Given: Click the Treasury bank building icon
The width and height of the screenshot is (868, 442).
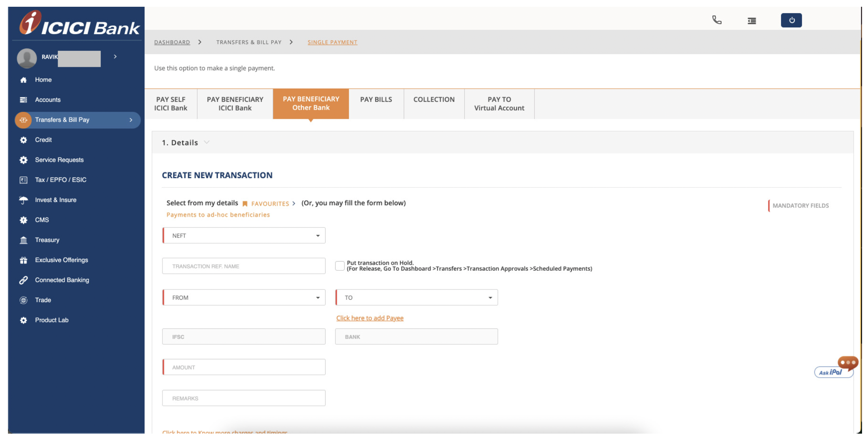Looking at the screenshot, I should [23, 240].
